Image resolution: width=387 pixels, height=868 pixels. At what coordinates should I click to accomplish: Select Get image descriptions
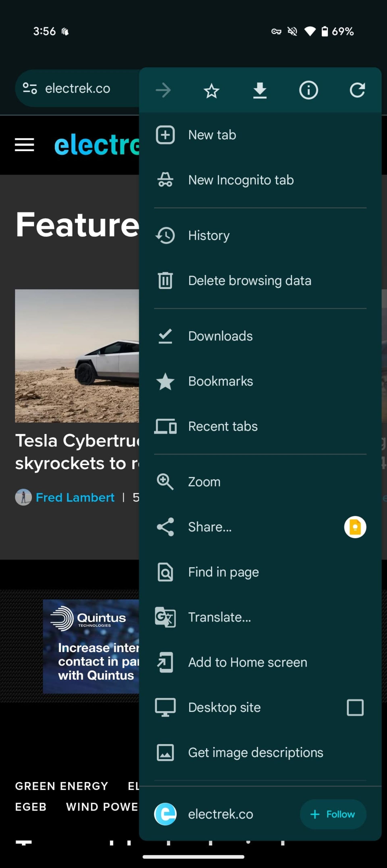click(260, 752)
